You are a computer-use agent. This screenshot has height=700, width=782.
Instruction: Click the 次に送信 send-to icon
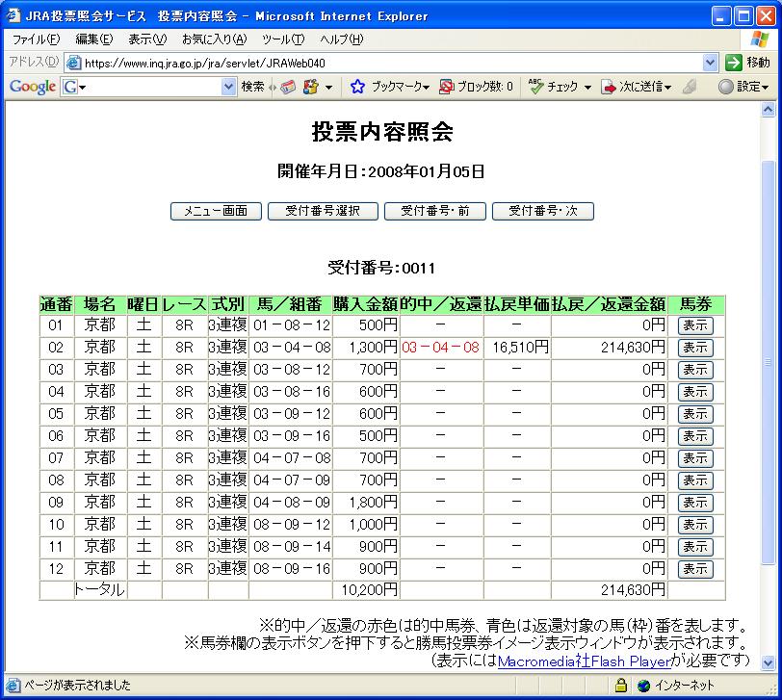(x=609, y=87)
